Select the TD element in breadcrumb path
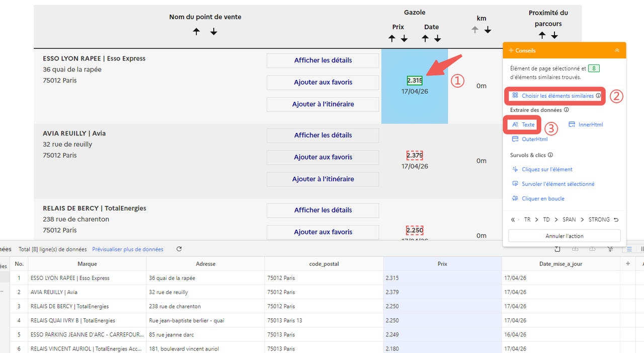 (546, 220)
